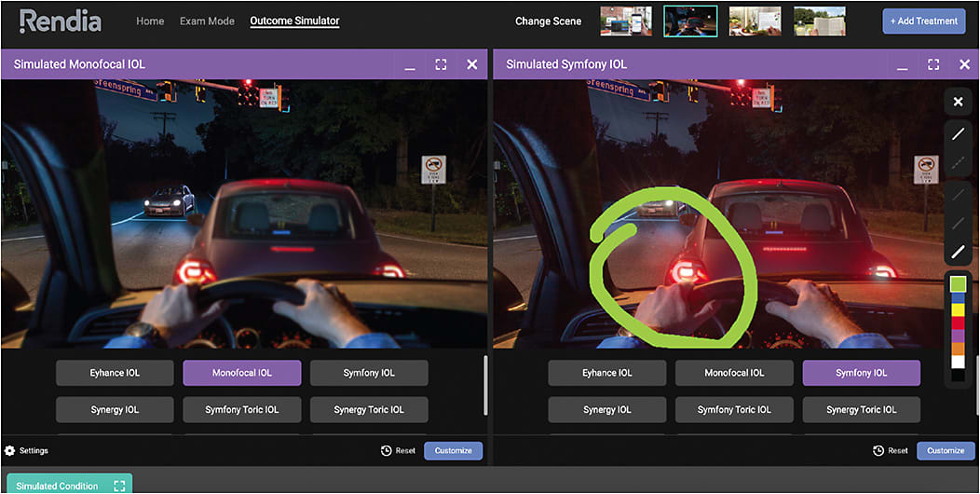980x494 pixels.
Task: Click the Rendia logo
Action: coord(60,21)
